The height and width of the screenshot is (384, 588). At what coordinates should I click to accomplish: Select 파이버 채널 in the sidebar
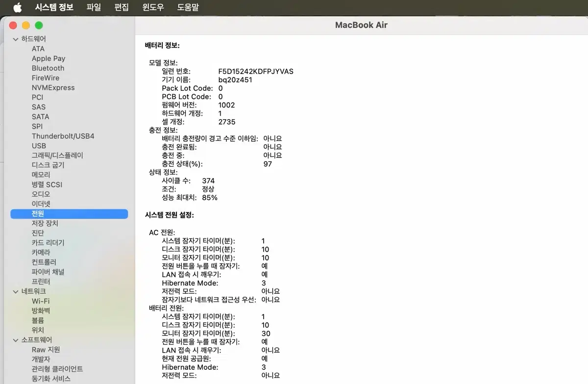(48, 272)
